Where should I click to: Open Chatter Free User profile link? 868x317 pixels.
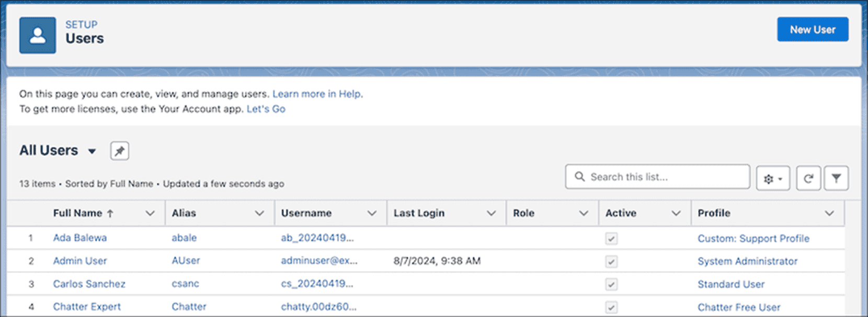[x=739, y=307]
